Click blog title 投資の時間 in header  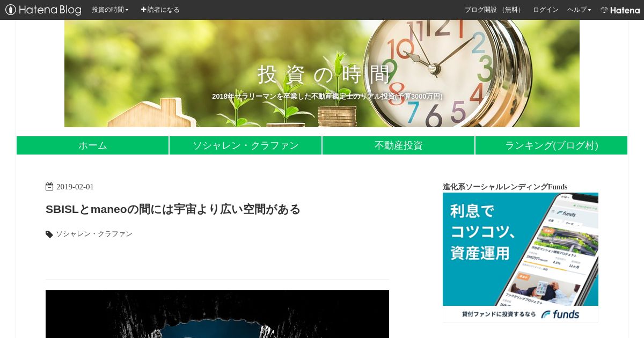324,74
